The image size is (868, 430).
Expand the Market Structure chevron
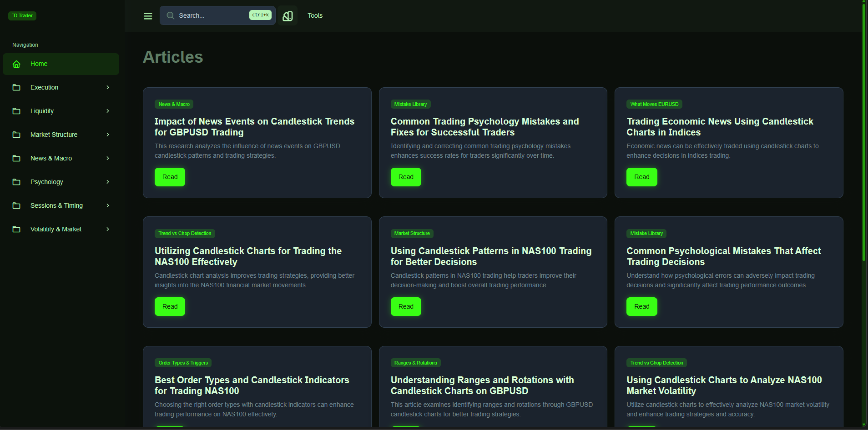coord(108,135)
